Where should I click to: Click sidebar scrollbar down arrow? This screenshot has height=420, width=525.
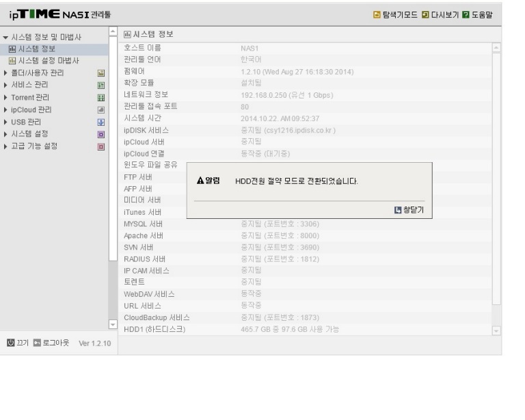coord(113,324)
